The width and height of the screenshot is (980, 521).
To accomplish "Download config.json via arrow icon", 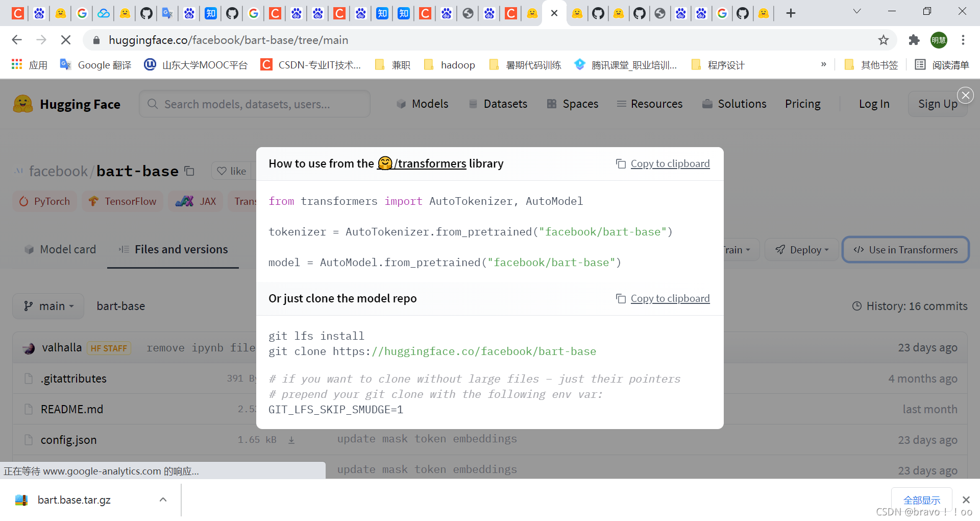I will (x=291, y=440).
